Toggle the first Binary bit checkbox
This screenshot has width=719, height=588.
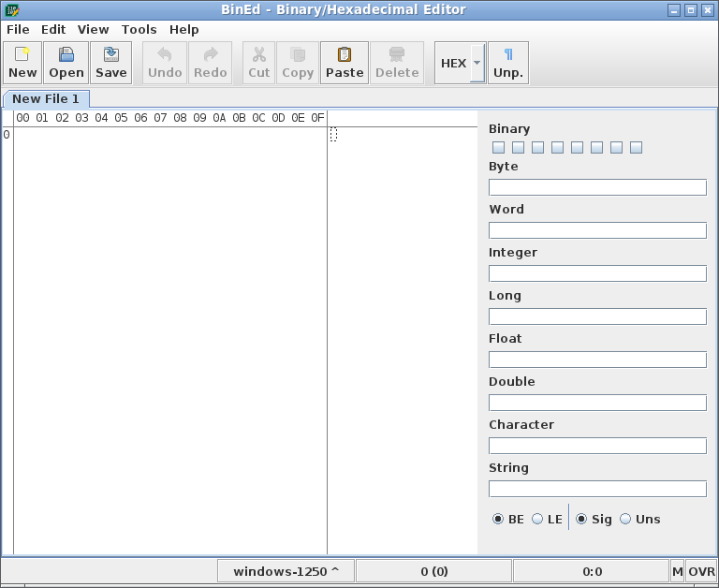(x=498, y=148)
